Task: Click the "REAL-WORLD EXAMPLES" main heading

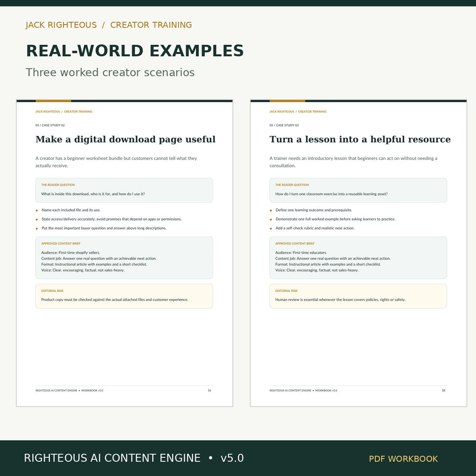Action: click(135, 51)
